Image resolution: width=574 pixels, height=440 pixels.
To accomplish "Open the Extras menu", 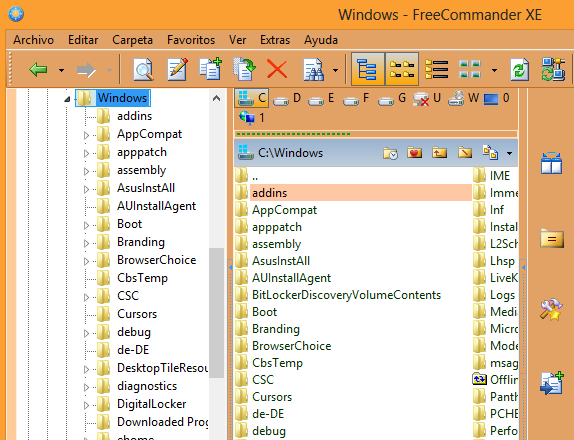I will click(275, 40).
